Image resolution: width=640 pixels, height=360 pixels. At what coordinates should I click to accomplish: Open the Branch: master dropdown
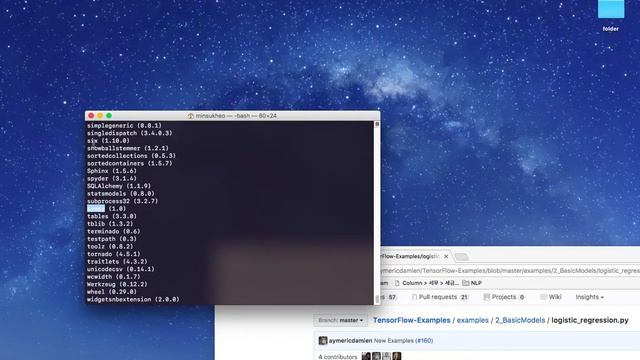pos(340,320)
